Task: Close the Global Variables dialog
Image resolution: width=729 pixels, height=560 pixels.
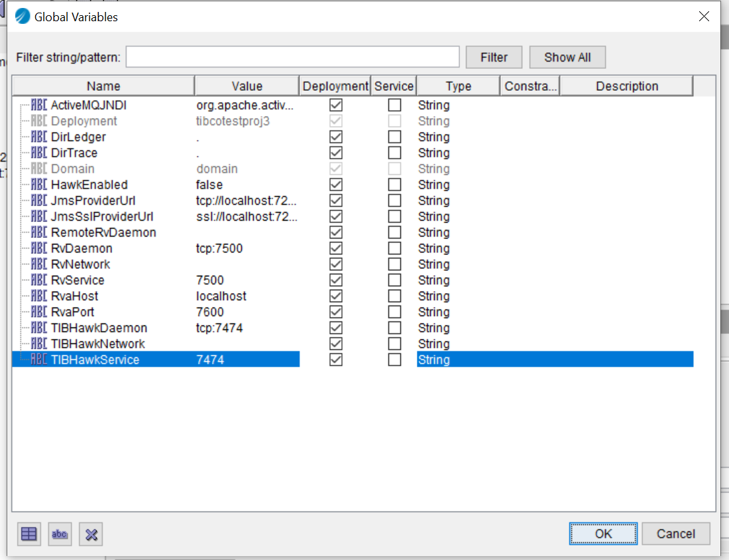Action: pos(704,17)
